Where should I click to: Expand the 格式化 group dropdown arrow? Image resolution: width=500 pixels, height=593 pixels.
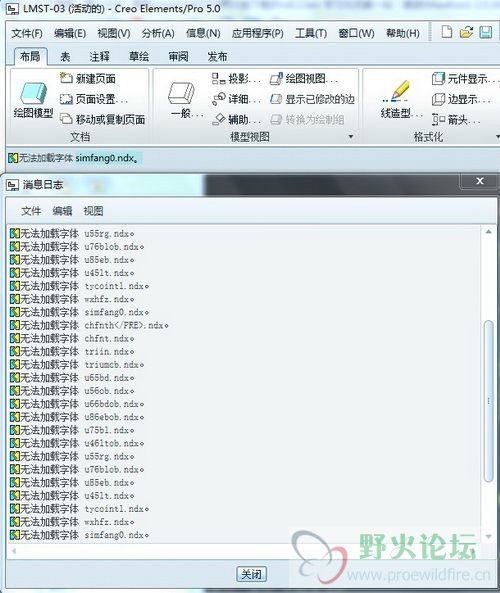click(498, 137)
